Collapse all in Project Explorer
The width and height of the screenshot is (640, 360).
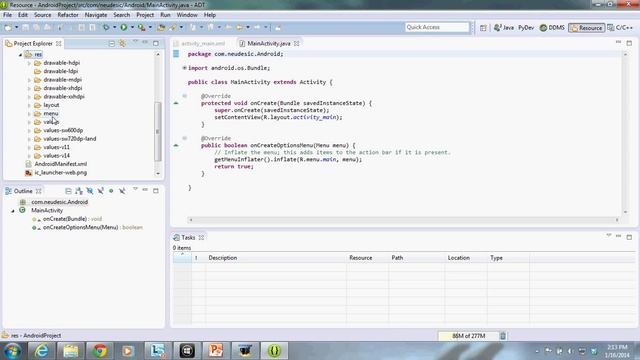[111, 43]
